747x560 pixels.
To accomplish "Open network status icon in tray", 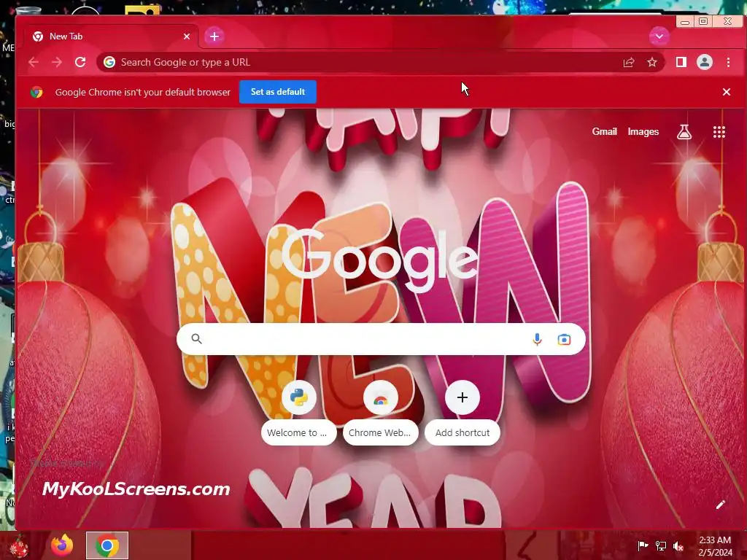I will (x=661, y=545).
